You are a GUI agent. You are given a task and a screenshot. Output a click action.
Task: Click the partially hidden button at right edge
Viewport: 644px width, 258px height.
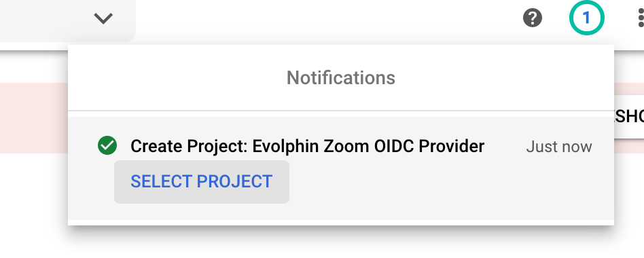coord(629,117)
